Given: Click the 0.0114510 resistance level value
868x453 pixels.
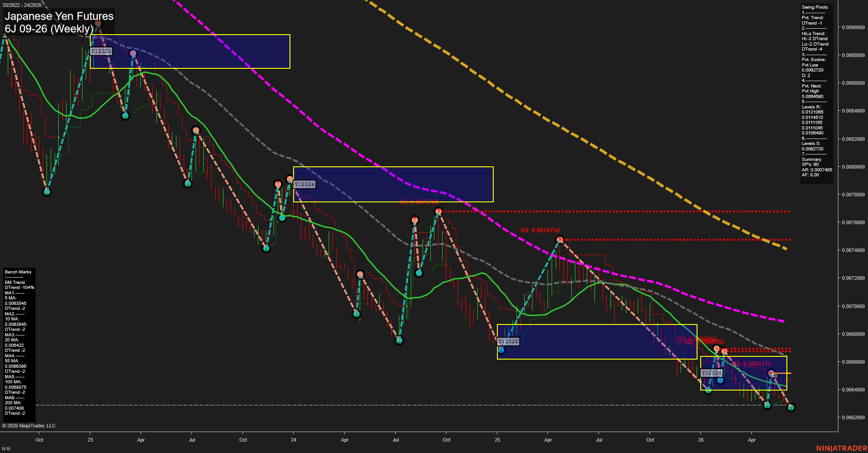Looking at the screenshot, I should click(x=813, y=118).
